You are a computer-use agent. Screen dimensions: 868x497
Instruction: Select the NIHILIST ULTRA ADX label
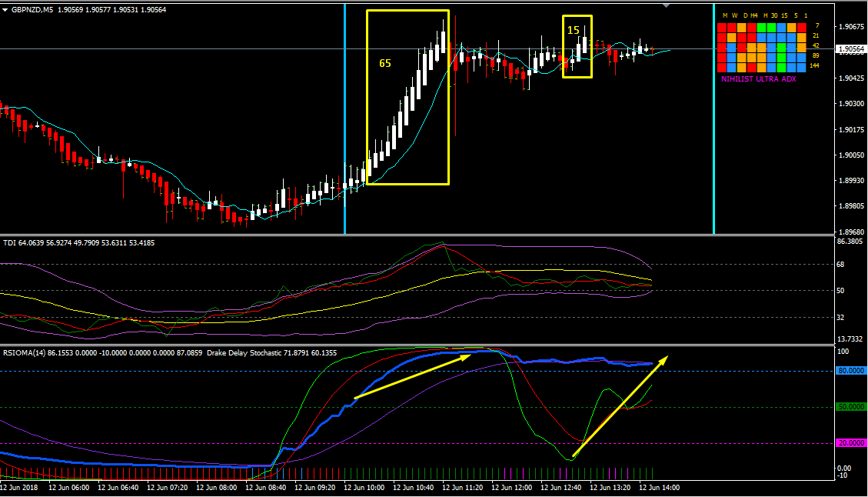[758, 79]
